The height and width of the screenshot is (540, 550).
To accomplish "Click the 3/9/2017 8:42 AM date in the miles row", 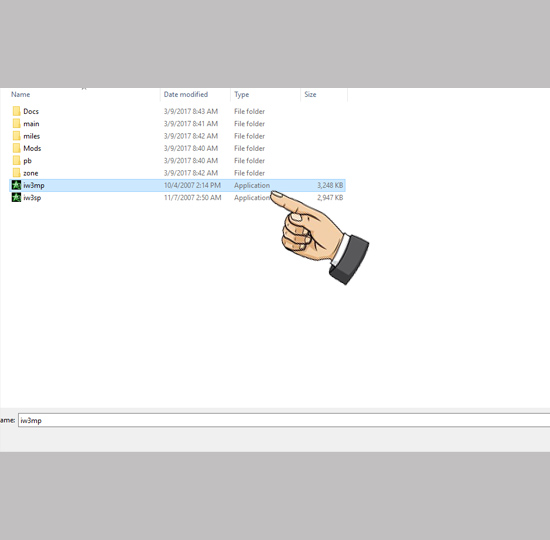I will point(191,136).
